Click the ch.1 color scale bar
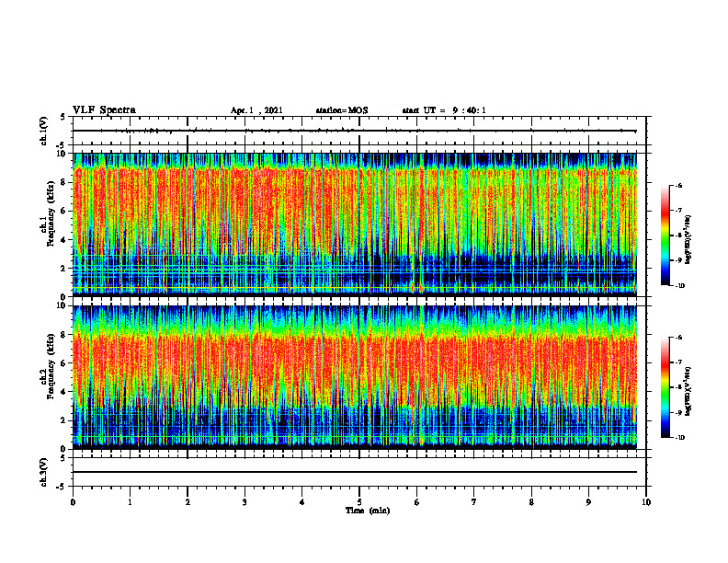This screenshot has height=563, width=728. coord(665,236)
